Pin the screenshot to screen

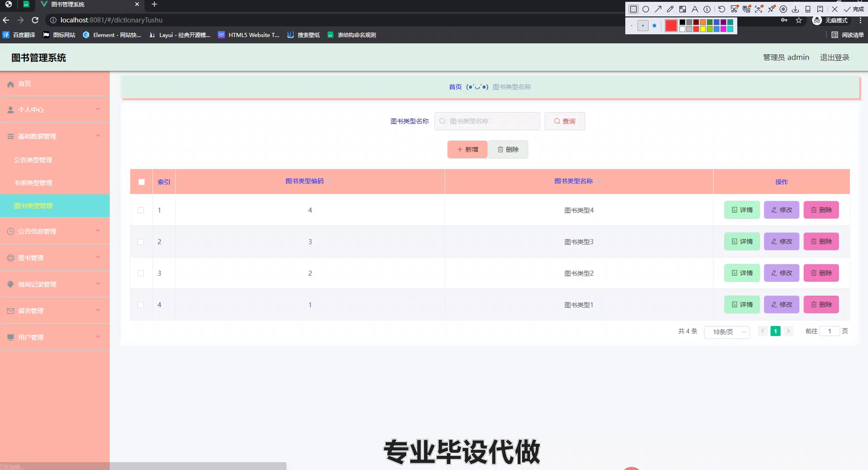(x=771, y=9)
